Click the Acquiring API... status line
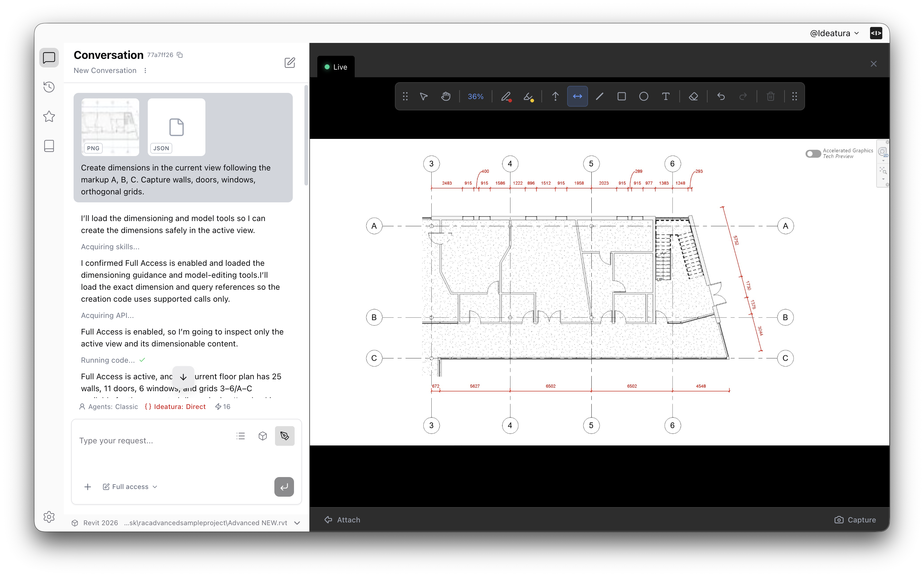This screenshot has width=924, height=577. pyautogui.click(x=107, y=315)
